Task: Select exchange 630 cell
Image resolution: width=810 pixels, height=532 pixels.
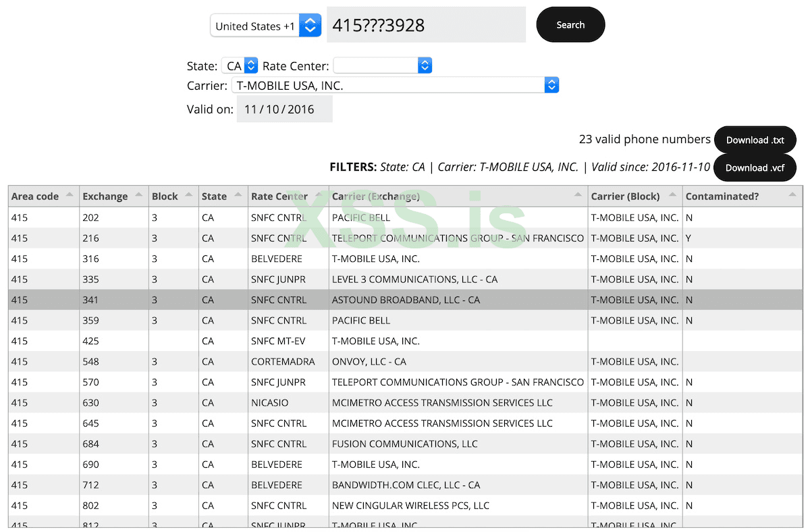Action: tap(114, 403)
